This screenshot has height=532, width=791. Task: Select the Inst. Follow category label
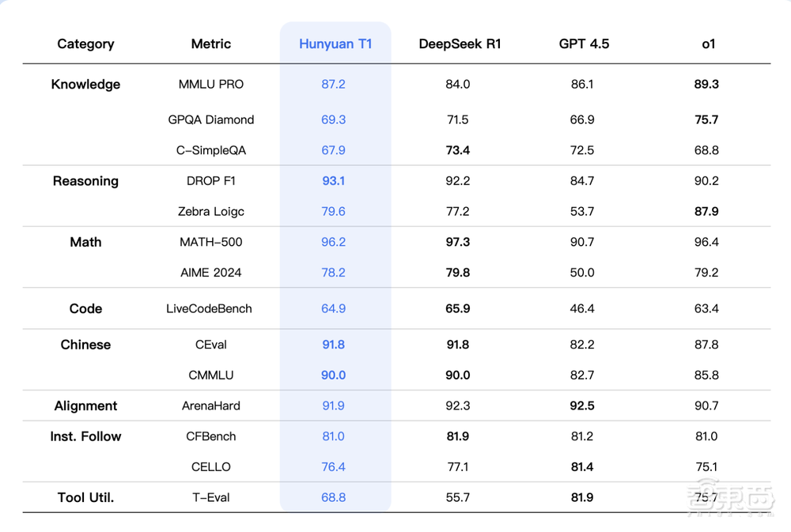(85, 436)
